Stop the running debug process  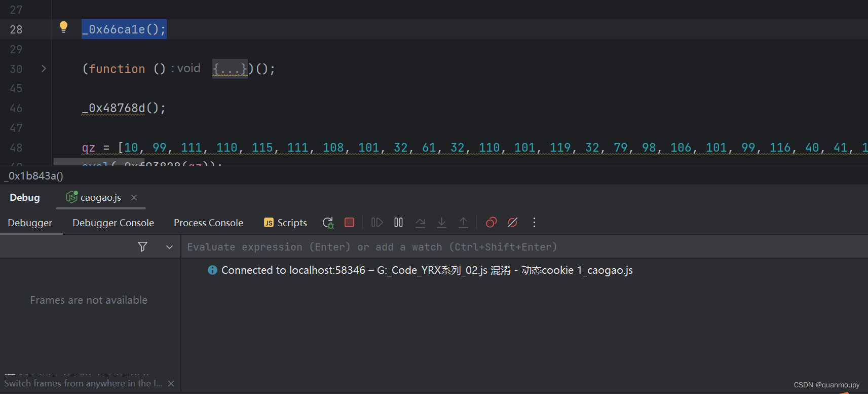tap(349, 223)
